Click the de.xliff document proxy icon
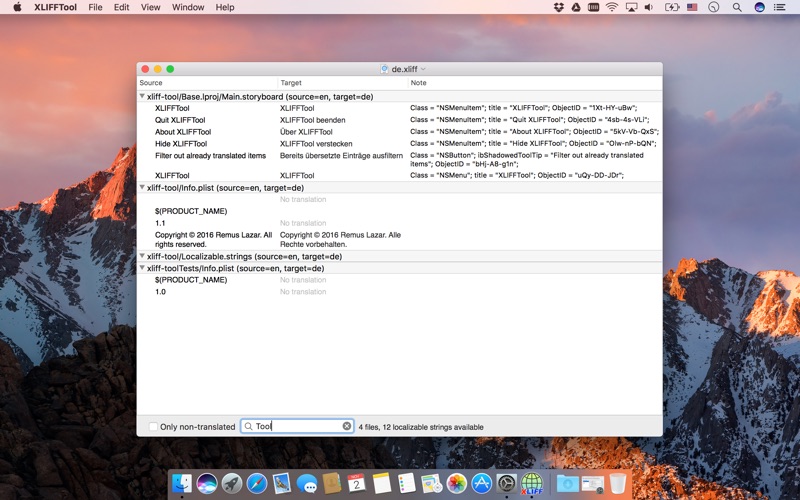 (x=384, y=69)
